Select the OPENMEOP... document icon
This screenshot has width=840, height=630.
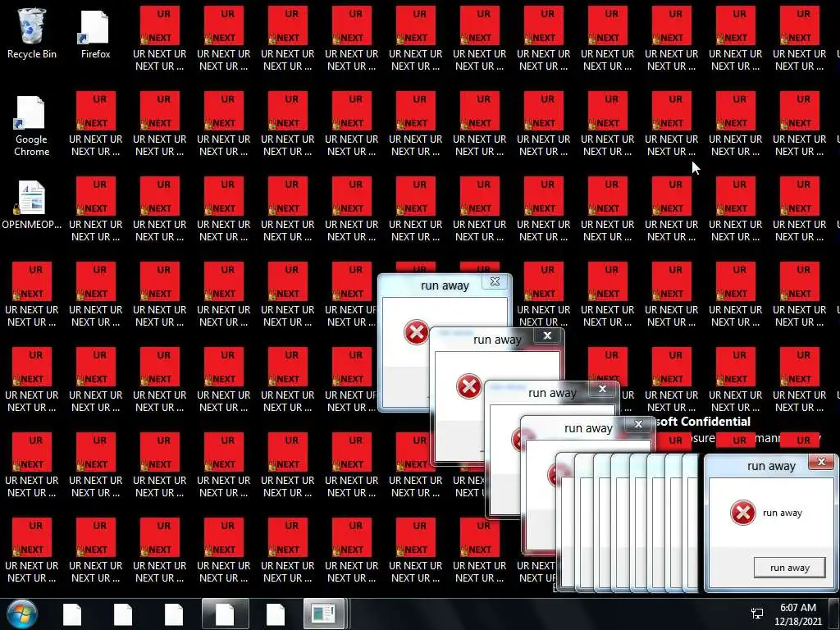pyautogui.click(x=32, y=204)
